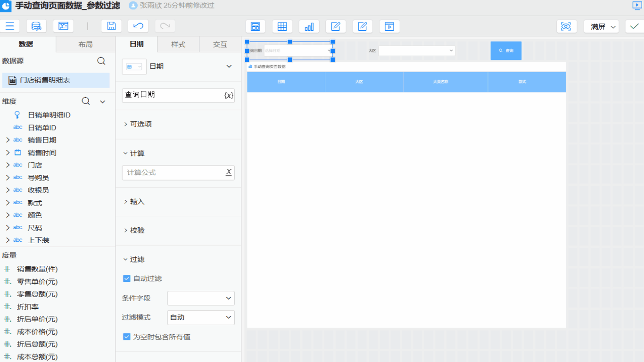The width and height of the screenshot is (644, 362).
Task: Click the 计算公式 input field
Action: [173, 173]
